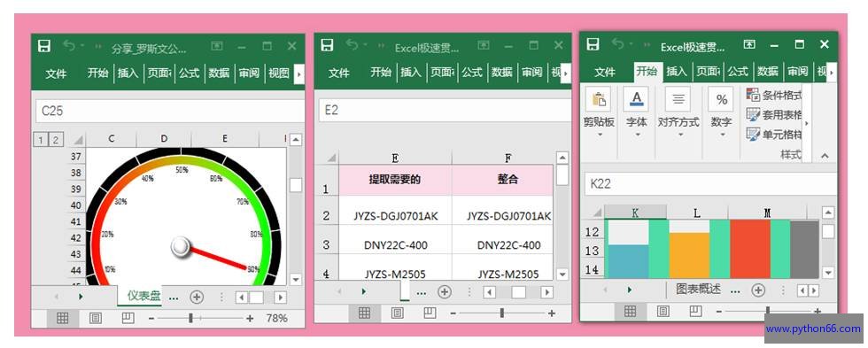Viewport: 868px width, 348px height.
Task: Toggle outline level 2 button
Action: pos(55,139)
